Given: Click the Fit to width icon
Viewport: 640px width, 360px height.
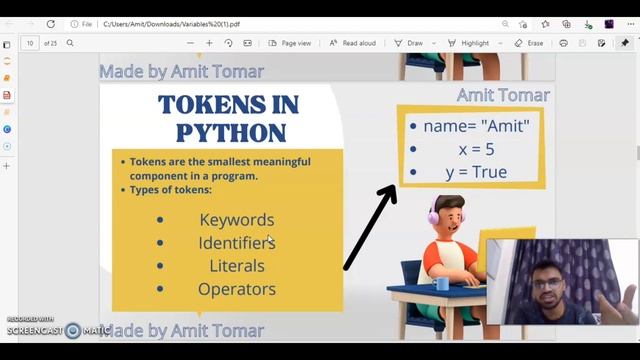Looking at the screenshot, I should click(247, 43).
